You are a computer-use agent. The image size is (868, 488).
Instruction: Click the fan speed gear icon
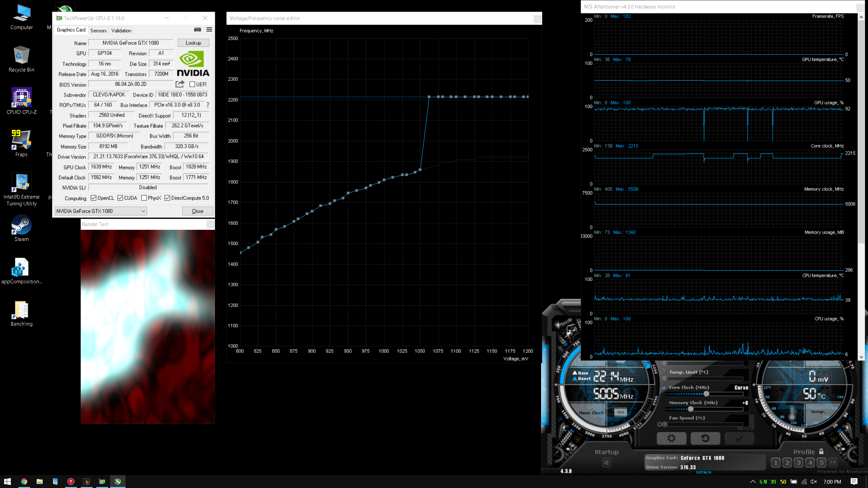click(x=659, y=424)
